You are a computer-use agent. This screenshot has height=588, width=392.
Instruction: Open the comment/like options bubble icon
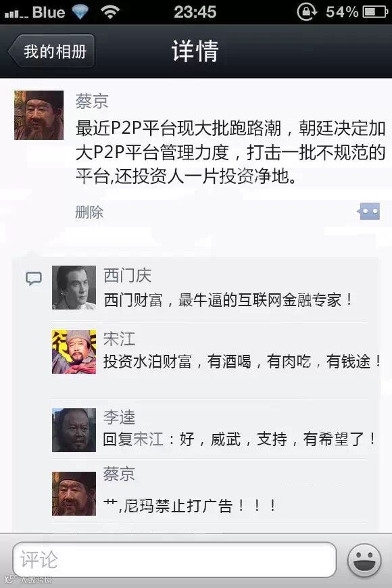click(368, 212)
